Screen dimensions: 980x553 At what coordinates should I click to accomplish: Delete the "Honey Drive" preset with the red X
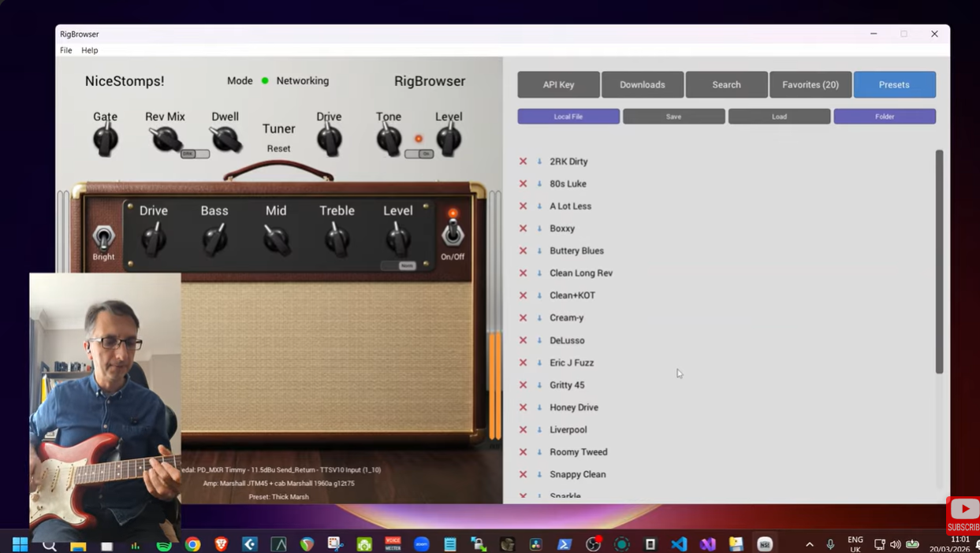coord(523,406)
